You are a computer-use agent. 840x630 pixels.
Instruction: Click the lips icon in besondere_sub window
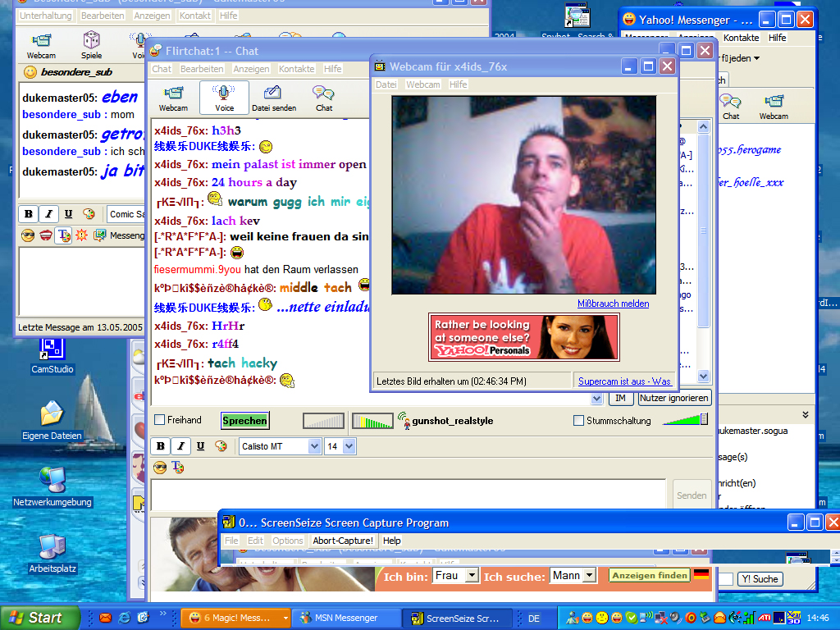(x=46, y=235)
